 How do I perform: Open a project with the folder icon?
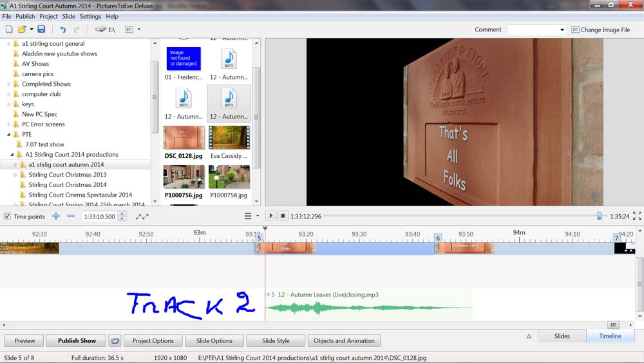point(22,29)
